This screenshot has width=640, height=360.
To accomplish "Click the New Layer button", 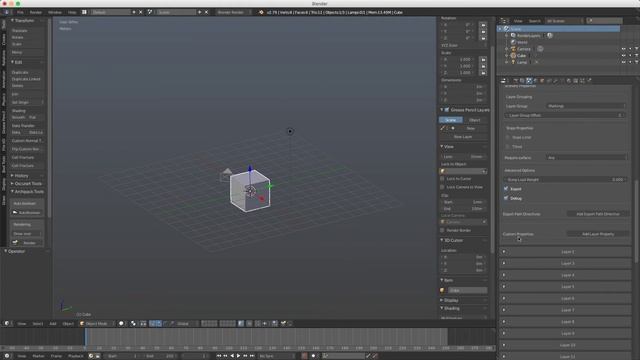I will (463, 137).
